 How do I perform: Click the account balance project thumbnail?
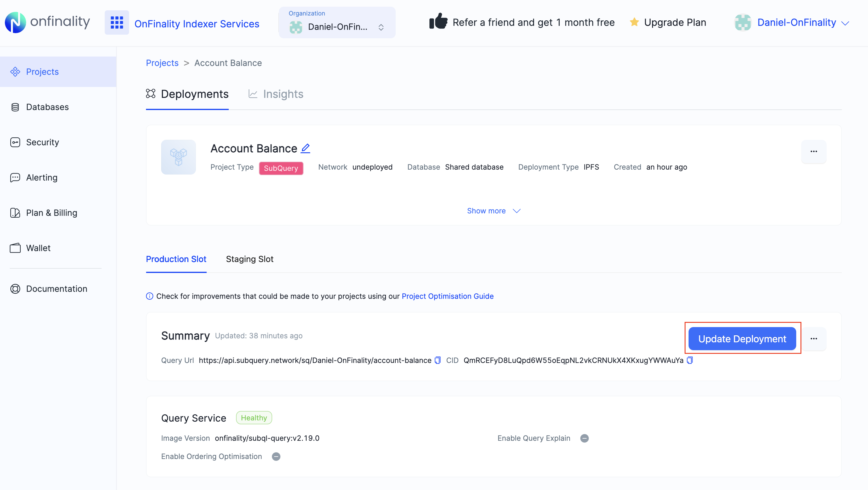point(178,157)
